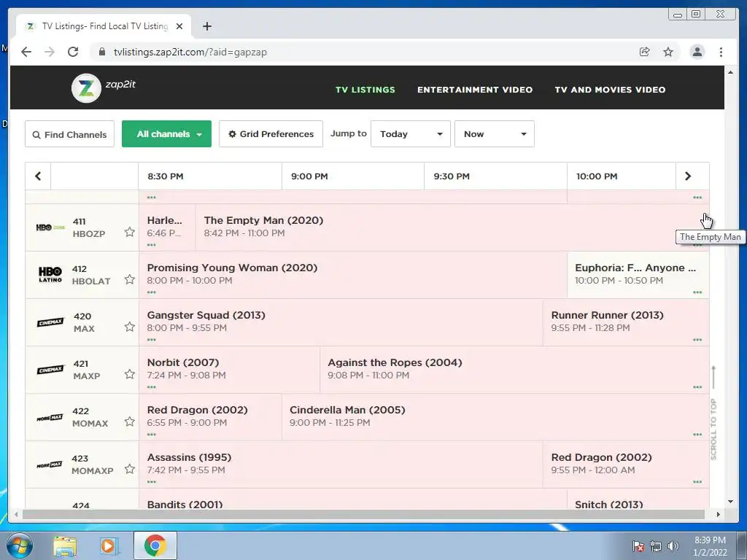Open a new tab with plus icon
Screen dimensions: 747x560
click(x=206, y=26)
